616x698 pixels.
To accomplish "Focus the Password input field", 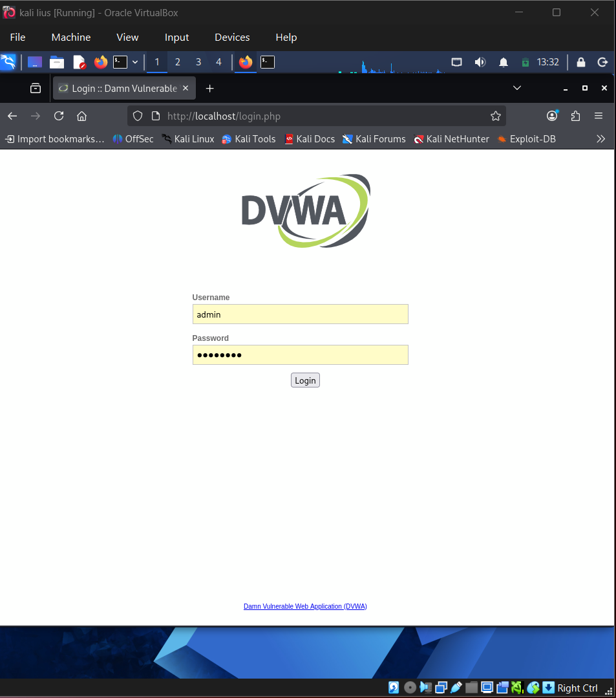I will tap(300, 354).
